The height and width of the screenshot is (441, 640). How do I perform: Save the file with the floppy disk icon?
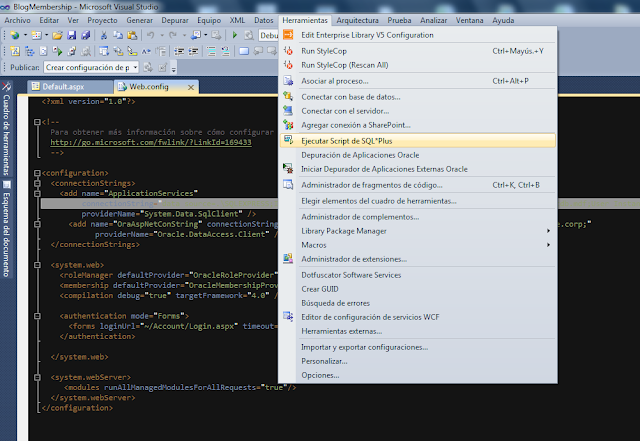[71, 36]
